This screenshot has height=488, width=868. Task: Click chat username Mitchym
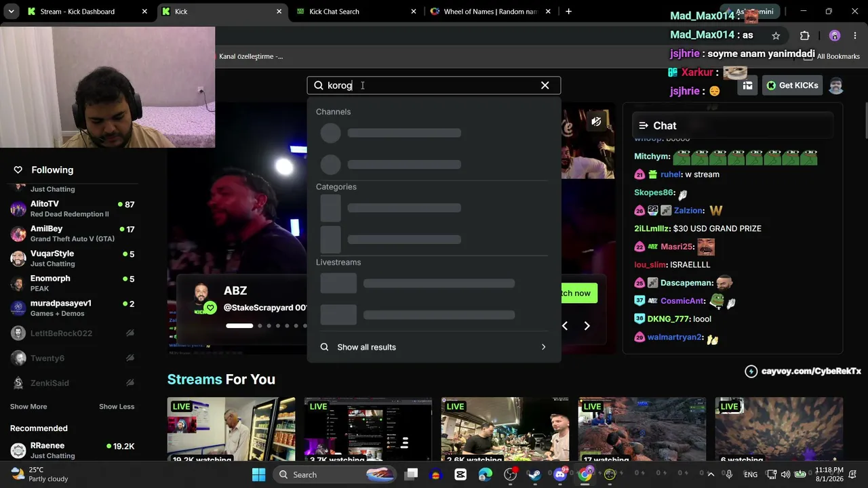click(x=652, y=157)
